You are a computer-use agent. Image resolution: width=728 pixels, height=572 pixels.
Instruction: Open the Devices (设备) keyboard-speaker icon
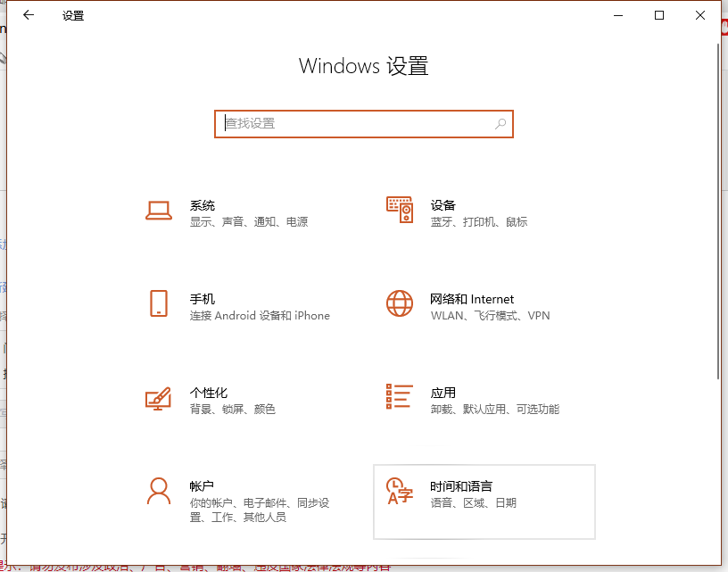[x=400, y=210]
